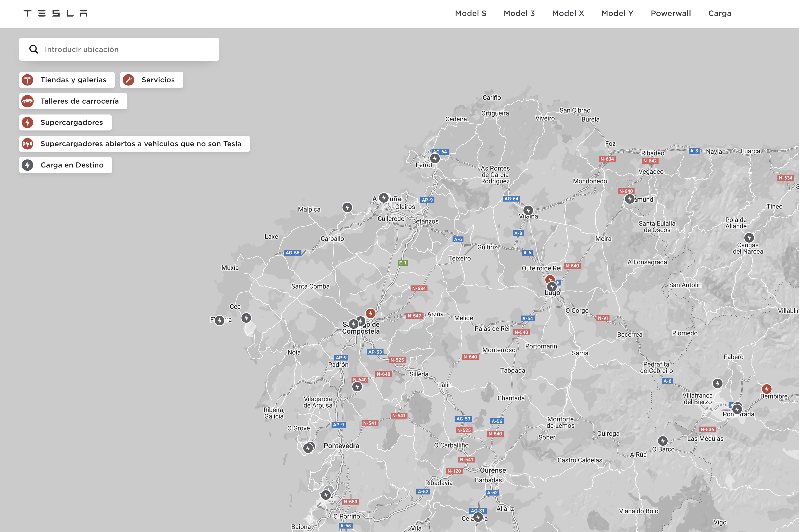Click the Viveiro town label
Image resolution: width=799 pixels, height=532 pixels.
[x=545, y=118]
